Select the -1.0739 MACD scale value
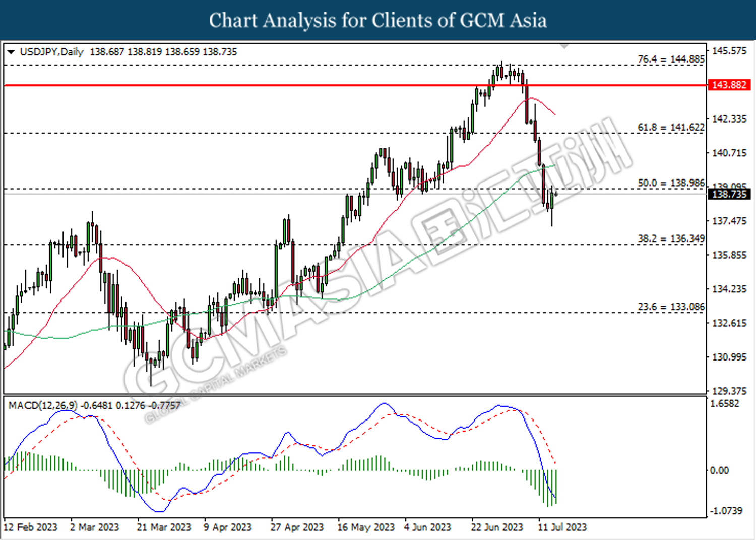 pos(726,511)
